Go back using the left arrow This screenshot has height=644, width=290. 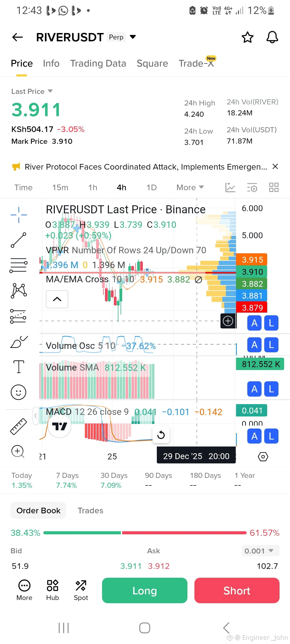(x=18, y=37)
